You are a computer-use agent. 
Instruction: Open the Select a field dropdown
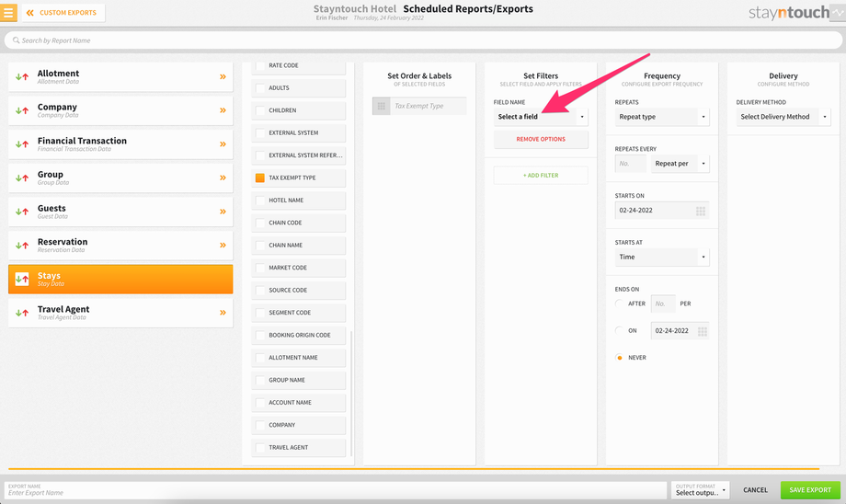click(541, 117)
